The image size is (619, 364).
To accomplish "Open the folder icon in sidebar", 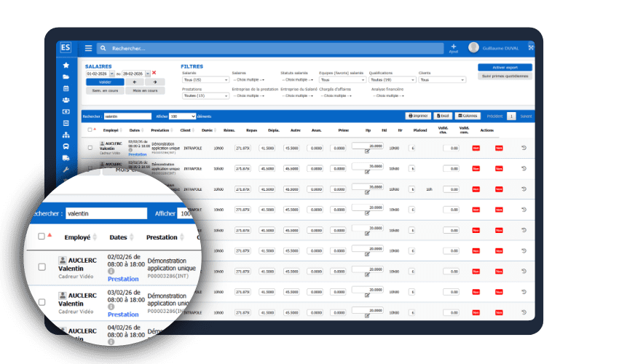I will click(x=66, y=76).
